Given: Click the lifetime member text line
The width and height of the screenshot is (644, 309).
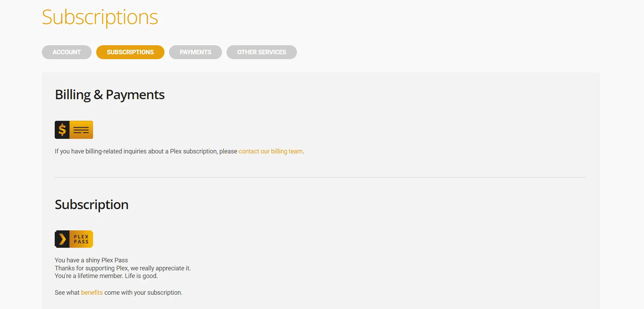Looking at the screenshot, I should pos(106,276).
